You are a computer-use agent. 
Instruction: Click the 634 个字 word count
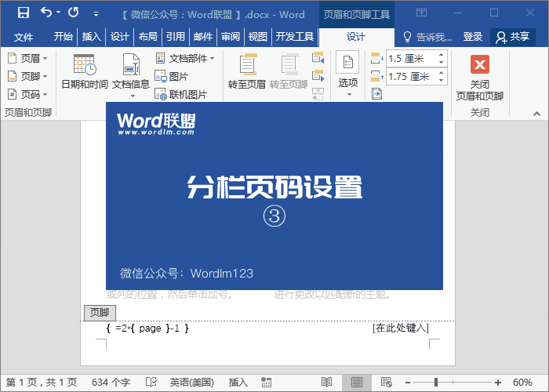pos(111,383)
